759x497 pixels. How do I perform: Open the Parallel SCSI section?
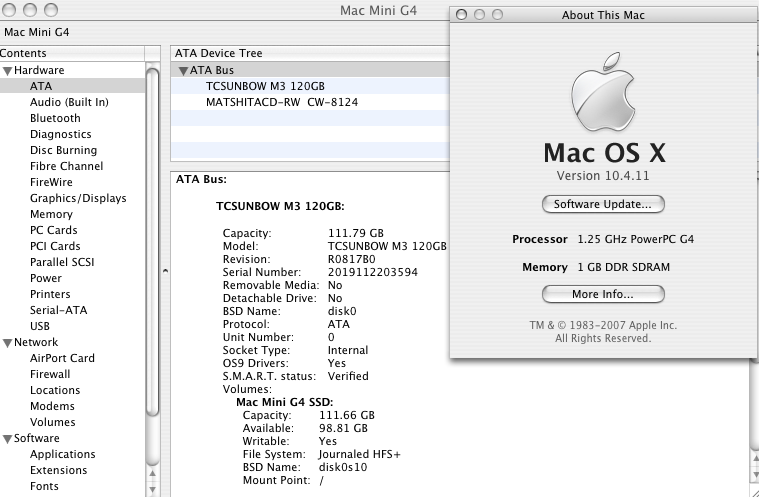tap(62, 262)
